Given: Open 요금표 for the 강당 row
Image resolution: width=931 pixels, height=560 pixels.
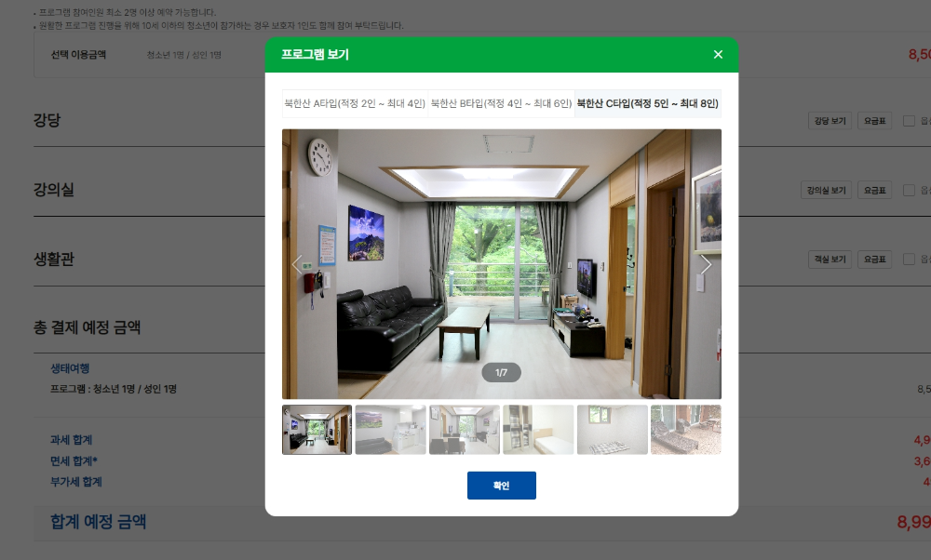Looking at the screenshot, I should pyautogui.click(x=874, y=121).
